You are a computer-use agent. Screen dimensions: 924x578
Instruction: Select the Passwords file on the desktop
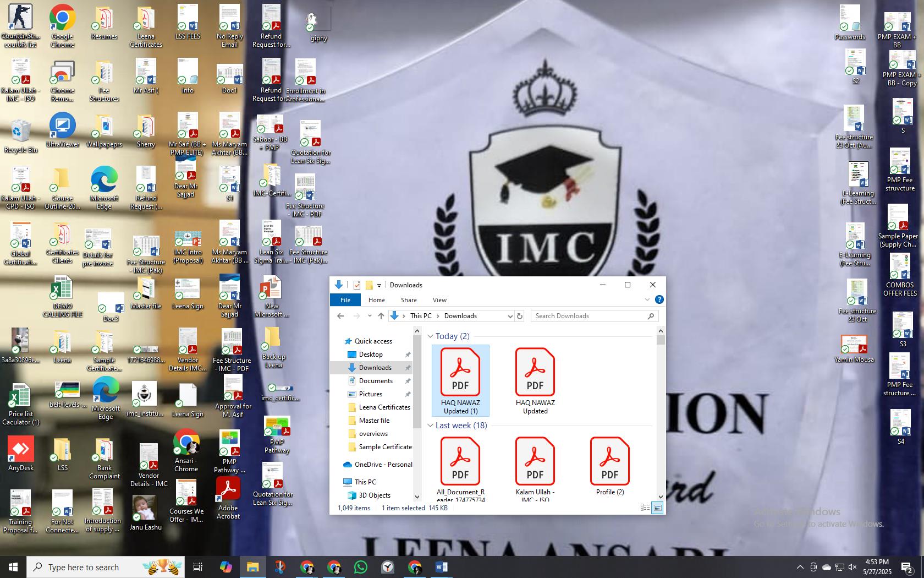click(850, 23)
